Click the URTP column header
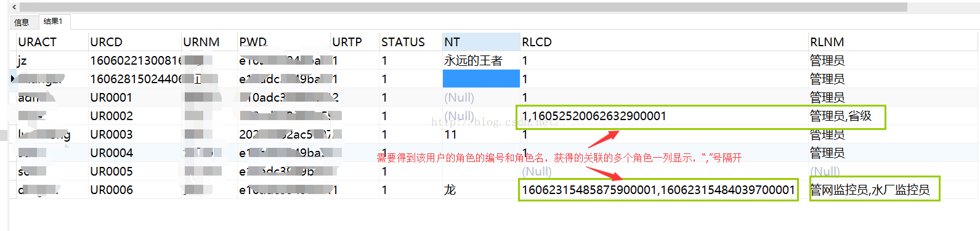 [355, 42]
